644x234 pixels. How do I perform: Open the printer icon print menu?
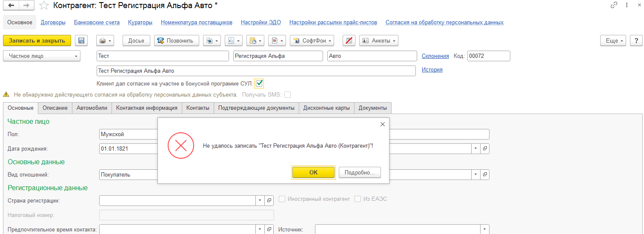coord(105,40)
